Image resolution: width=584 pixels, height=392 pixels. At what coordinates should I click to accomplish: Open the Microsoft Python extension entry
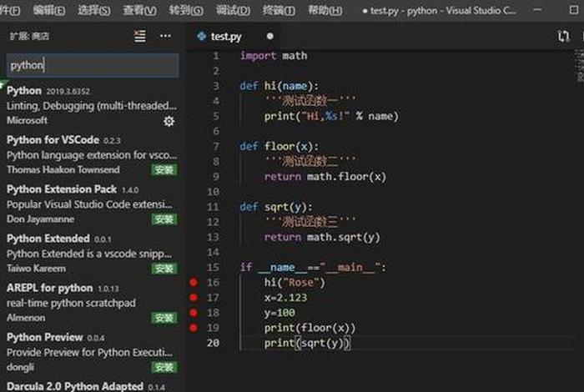pos(93,106)
